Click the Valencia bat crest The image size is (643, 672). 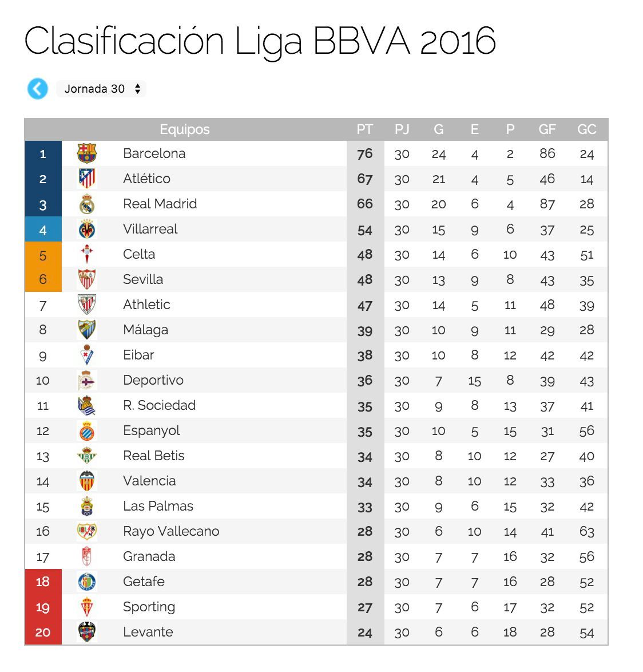(87, 481)
